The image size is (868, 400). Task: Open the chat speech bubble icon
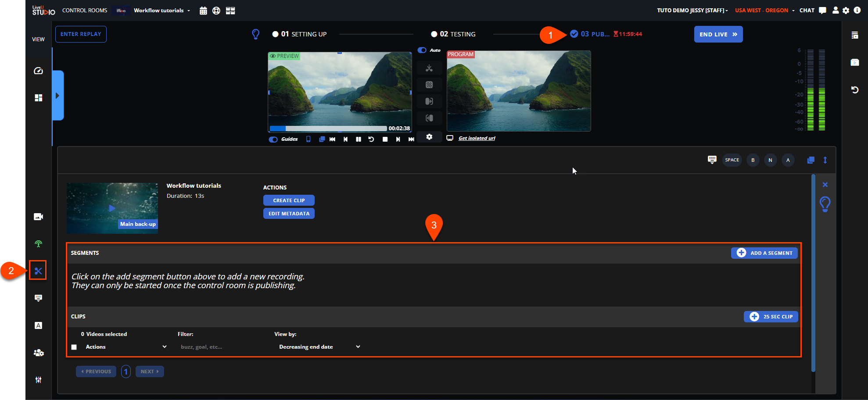click(x=823, y=11)
